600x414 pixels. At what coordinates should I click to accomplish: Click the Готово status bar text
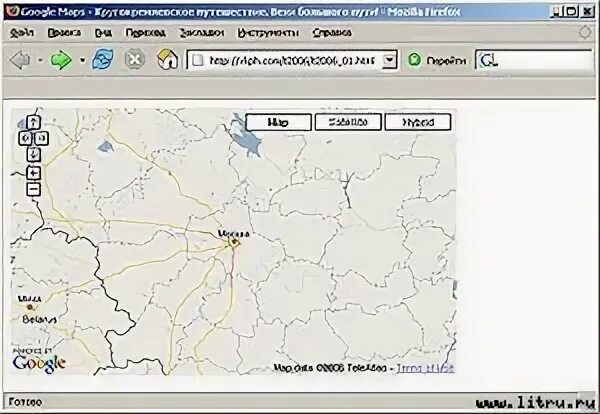tap(25, 402)
